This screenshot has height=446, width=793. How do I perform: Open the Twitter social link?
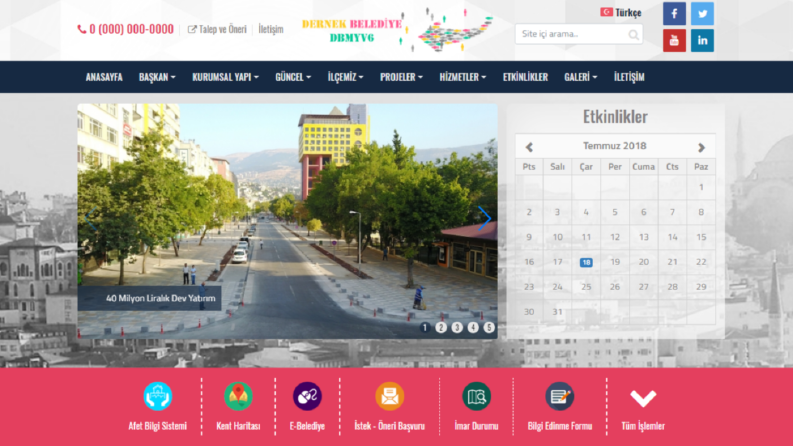(702, 14)
